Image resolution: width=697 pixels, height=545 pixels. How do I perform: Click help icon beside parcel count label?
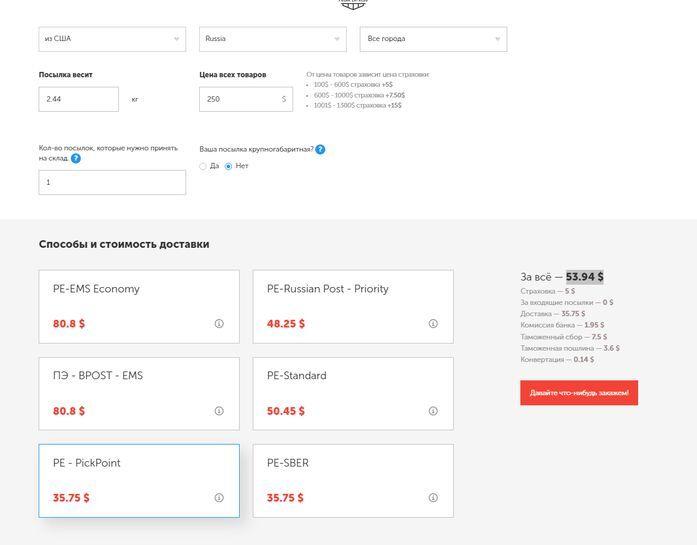coord(76,158)
